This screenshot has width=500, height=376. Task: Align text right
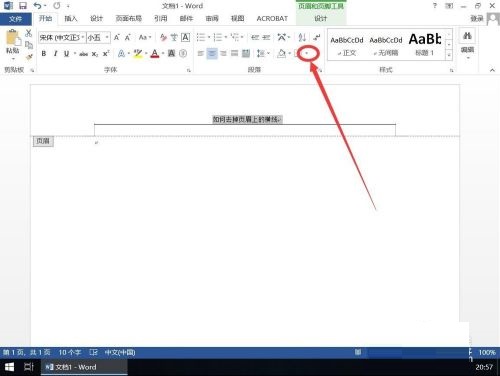coord(223,53)
